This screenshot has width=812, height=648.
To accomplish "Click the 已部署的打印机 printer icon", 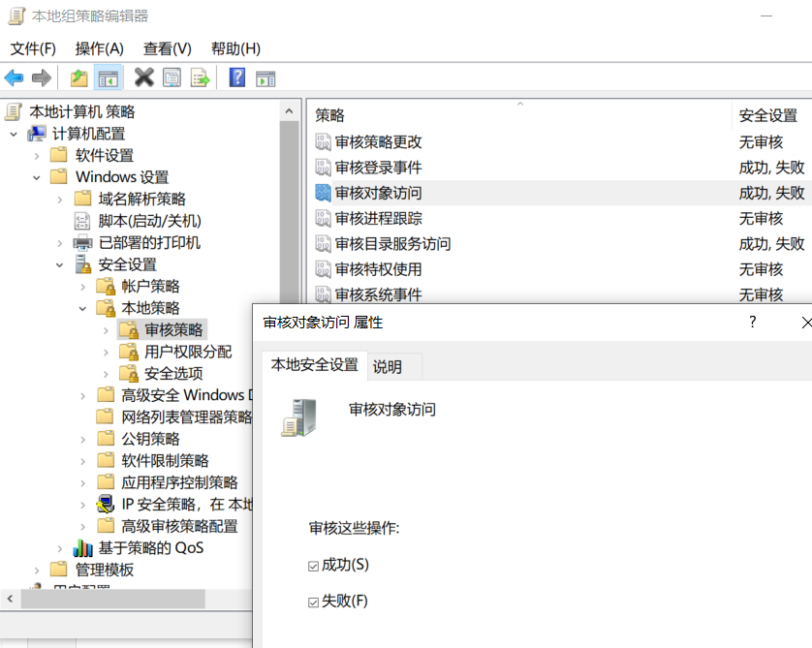I will click(83, 242).
